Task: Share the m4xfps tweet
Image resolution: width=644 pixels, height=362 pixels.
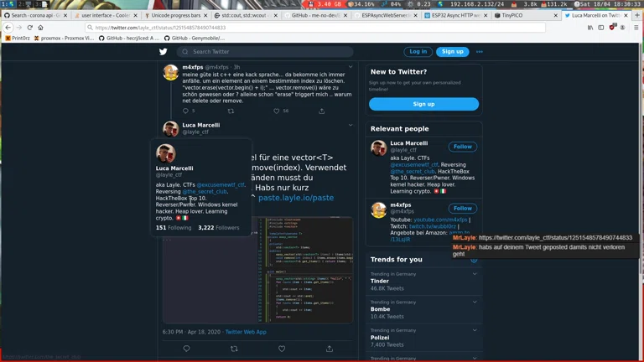Action: [x=321, y=111]
